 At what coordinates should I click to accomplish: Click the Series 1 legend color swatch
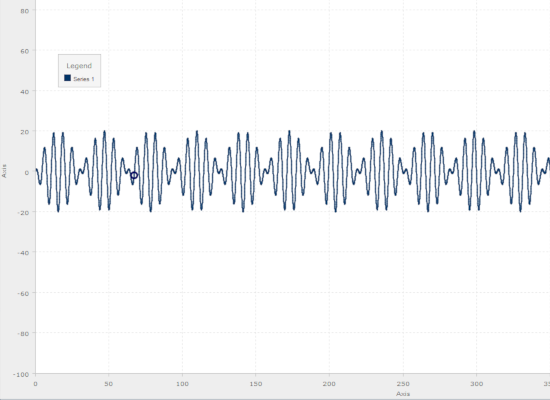tap(67, 78)
